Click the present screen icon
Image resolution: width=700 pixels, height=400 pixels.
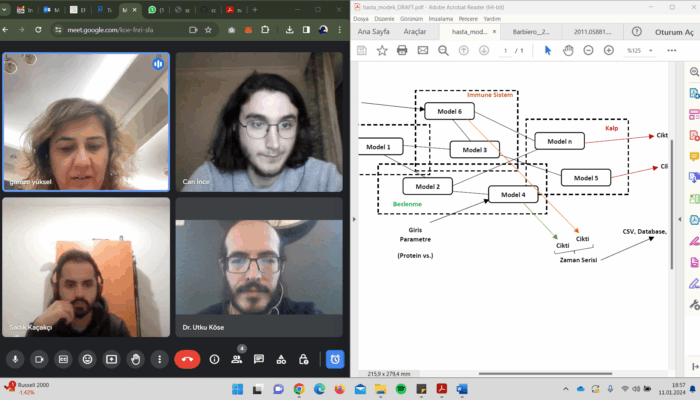[x=111, y=359]
